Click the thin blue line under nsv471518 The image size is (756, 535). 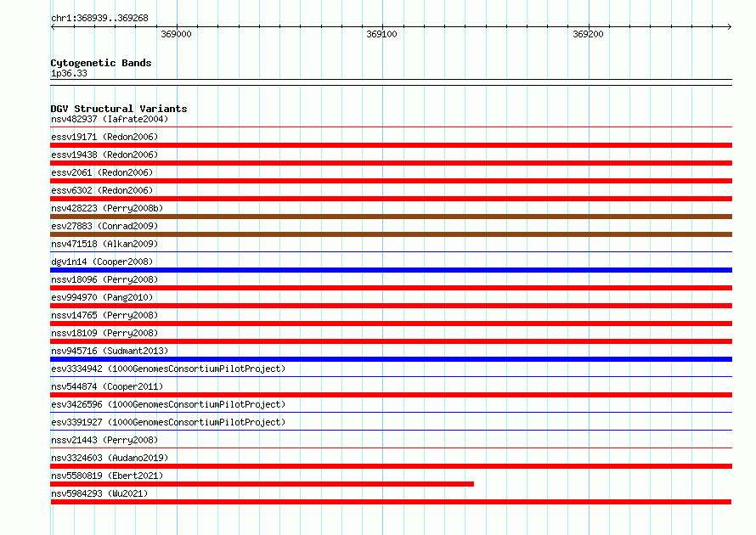[x=391, y=251]
